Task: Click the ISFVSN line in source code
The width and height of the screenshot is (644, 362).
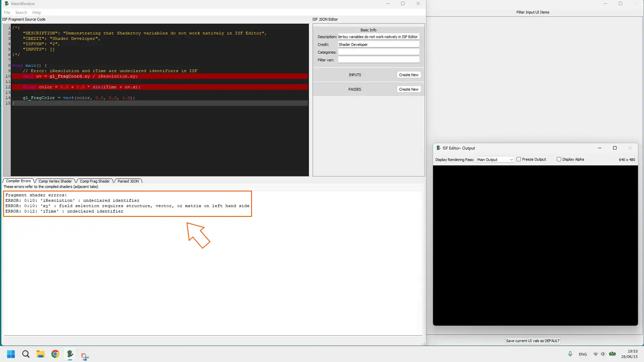Action: [x=41, y=44]
